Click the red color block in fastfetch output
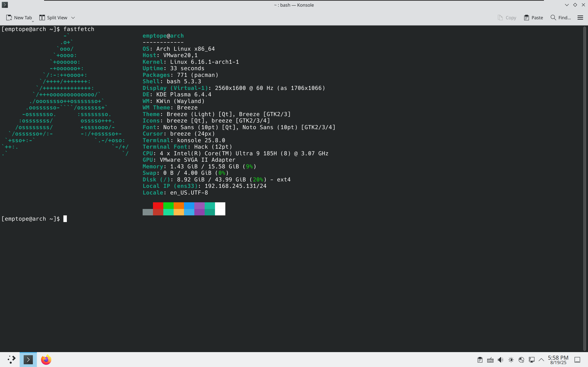 coord(158,206)
